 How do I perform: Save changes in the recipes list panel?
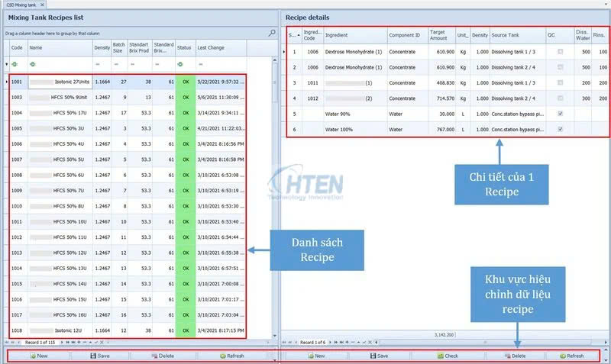coord(99,356)
